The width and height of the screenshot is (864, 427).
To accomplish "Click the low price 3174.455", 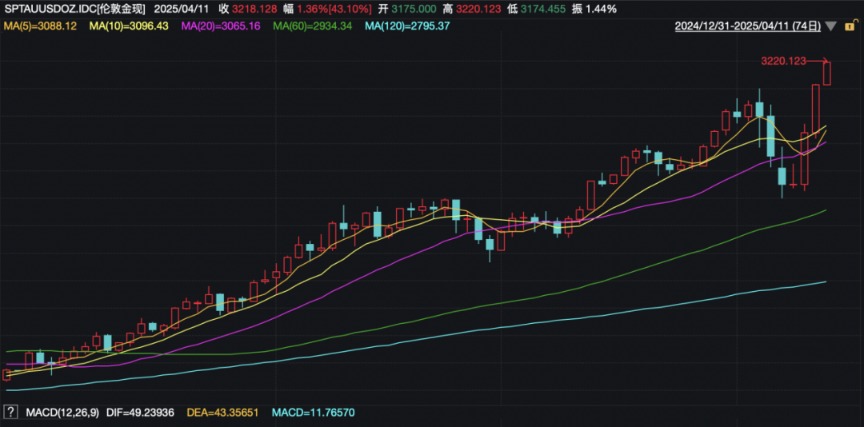I will (x=542, y=9).
